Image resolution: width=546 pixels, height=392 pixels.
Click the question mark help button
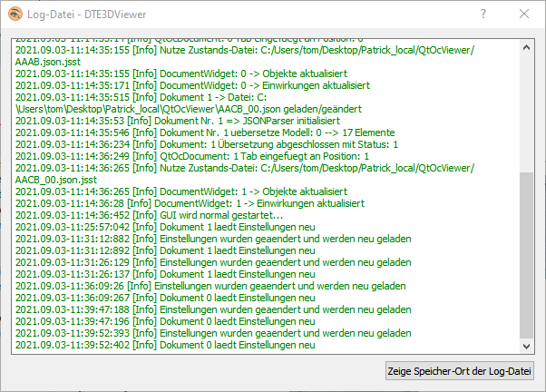point(483,15)
